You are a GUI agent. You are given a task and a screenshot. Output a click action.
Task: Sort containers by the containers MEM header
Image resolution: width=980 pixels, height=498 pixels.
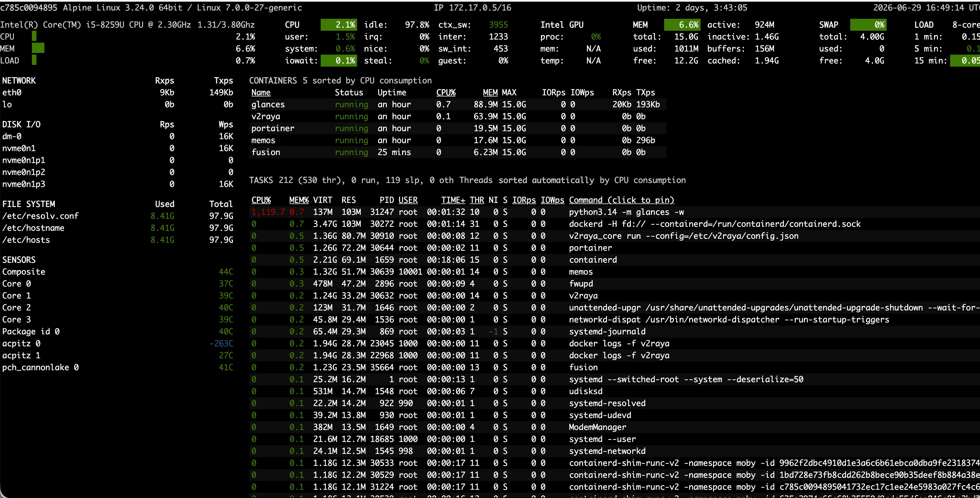(x=490, y=92)
